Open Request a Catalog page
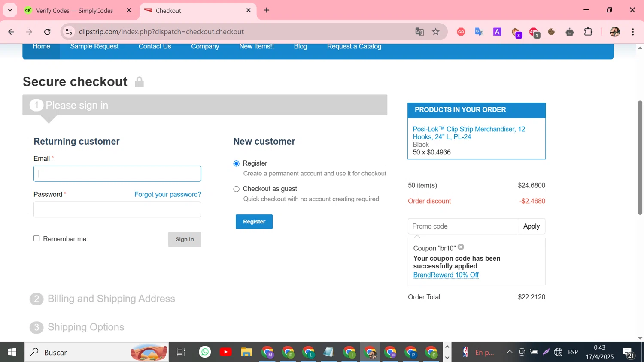The width and height of the screenshot is (644, 362). (354, 47)
